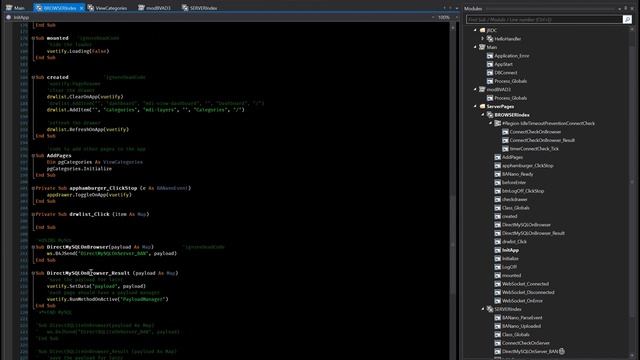The image size is (640, 360).
Task: Select WebSocket_OnError in tree
Action: click(522, 301)
